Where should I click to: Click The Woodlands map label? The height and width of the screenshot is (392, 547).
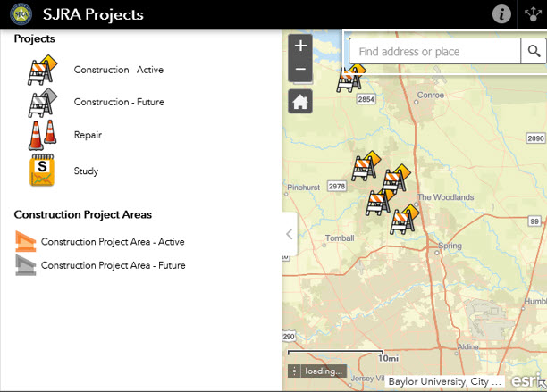click(x=445, y=197)
